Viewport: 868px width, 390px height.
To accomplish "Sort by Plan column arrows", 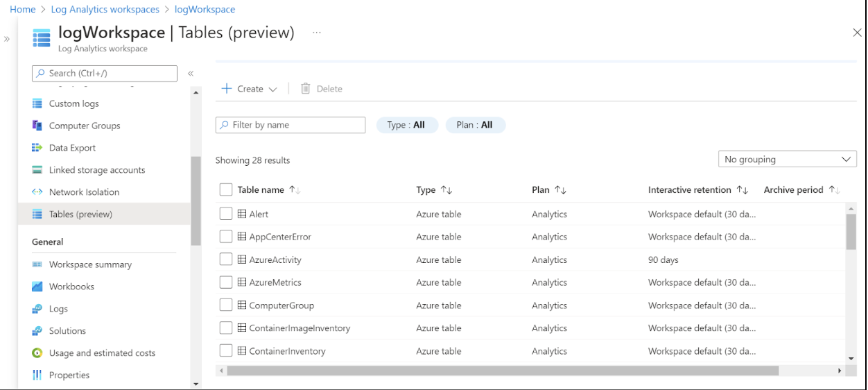I will (561, 190).
